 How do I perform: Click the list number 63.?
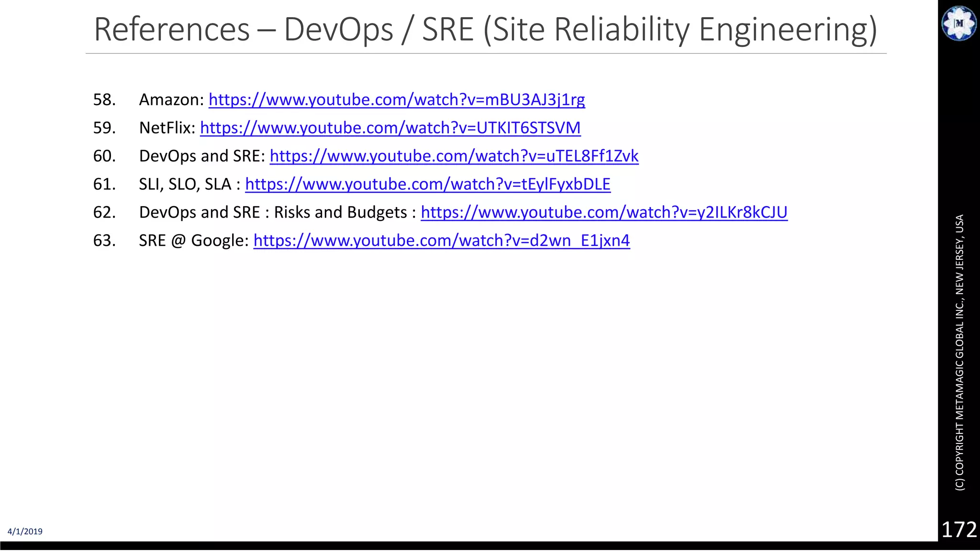(x=105, y=241)
